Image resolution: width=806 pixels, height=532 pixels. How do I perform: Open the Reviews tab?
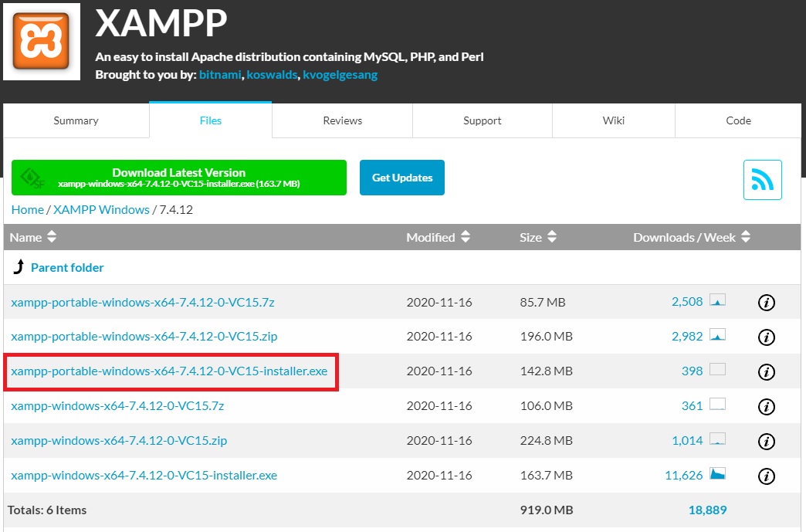[x=342, y=120]
